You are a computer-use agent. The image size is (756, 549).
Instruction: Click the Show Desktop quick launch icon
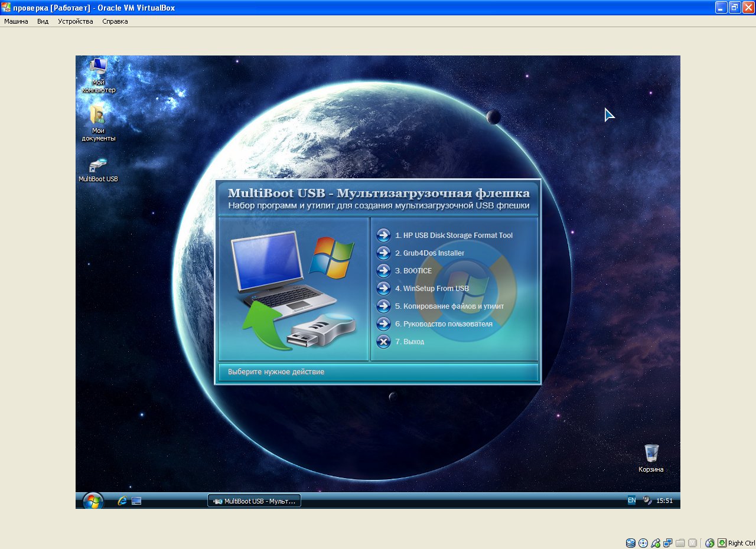coord(136,501)
